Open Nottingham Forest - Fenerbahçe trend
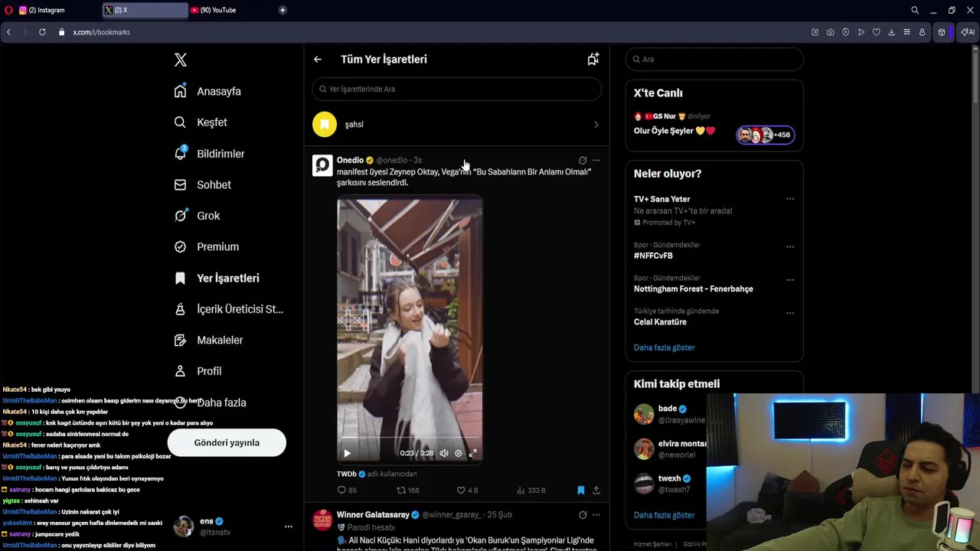Viewport: 980px width, 551px height. (694, 289)
